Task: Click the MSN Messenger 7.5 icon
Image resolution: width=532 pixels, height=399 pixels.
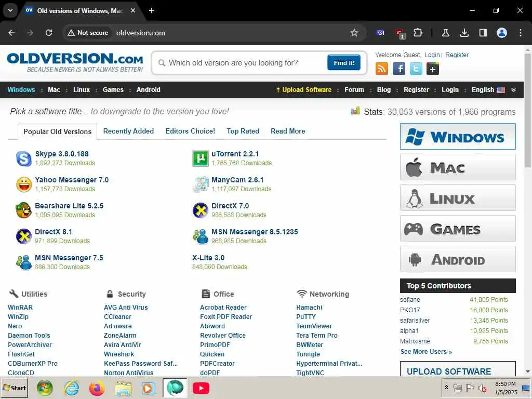Action: tap(24, 262)
